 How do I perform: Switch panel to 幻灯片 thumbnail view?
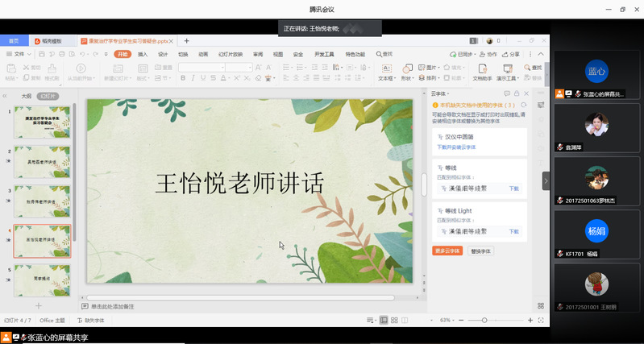(48, 95)
